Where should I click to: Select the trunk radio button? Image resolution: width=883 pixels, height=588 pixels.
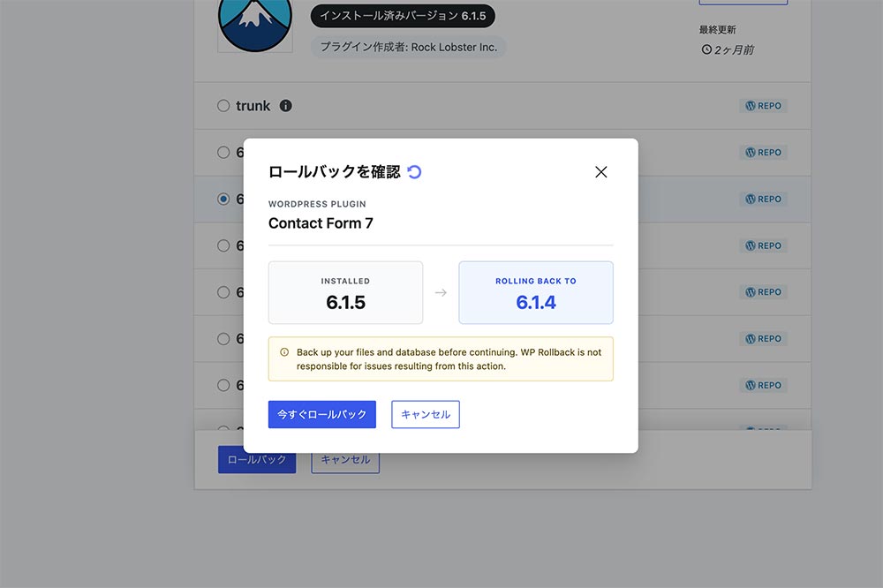click(223, 106)
